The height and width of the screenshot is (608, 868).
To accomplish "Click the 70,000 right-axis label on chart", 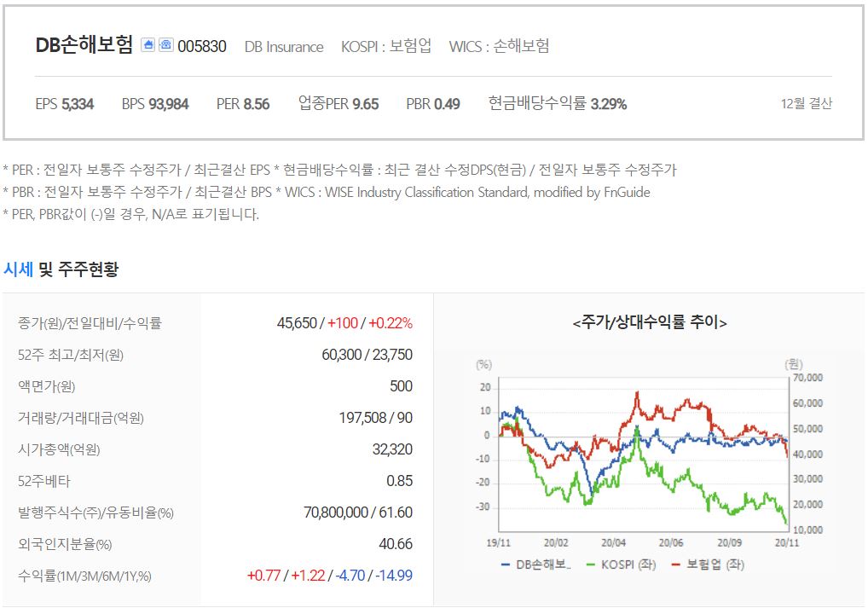I will (x=807, y=378).
